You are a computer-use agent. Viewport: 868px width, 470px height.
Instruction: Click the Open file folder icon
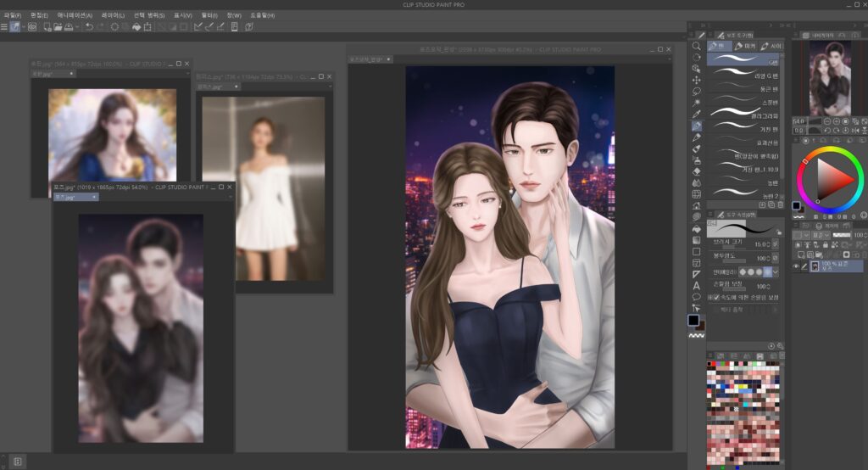click(x=58, y=27)
